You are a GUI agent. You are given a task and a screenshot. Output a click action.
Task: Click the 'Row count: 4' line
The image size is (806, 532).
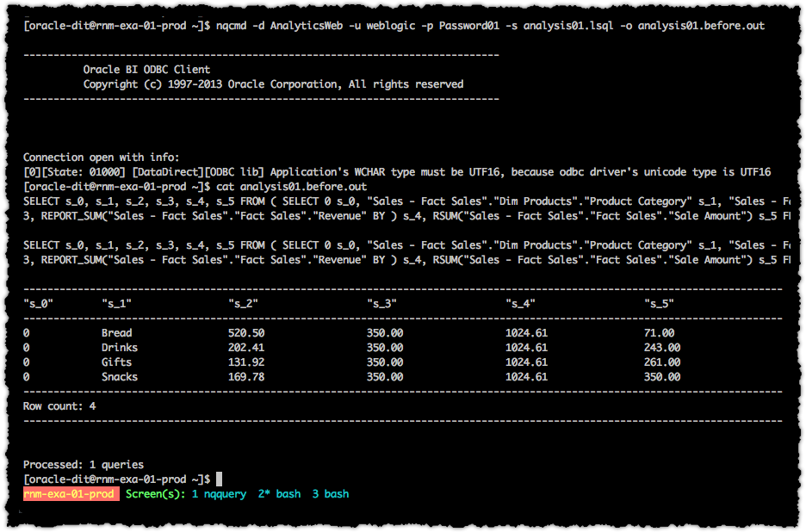click(59, 405)
